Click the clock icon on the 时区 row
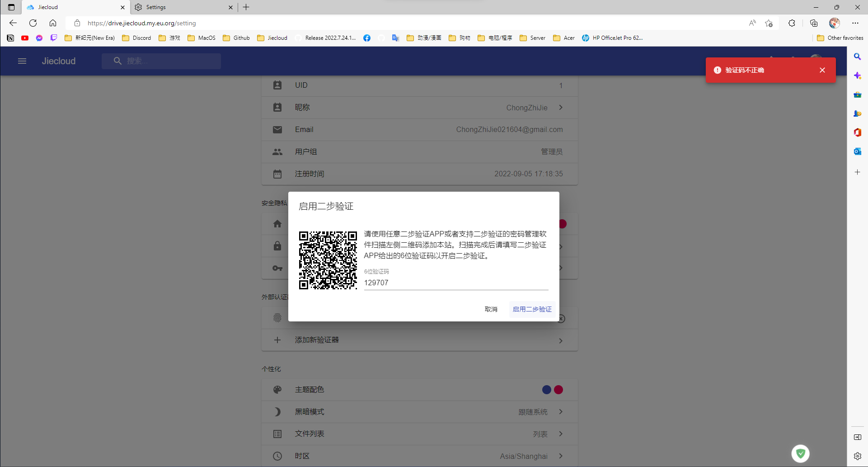868x467 pixels. click(277, 456)
